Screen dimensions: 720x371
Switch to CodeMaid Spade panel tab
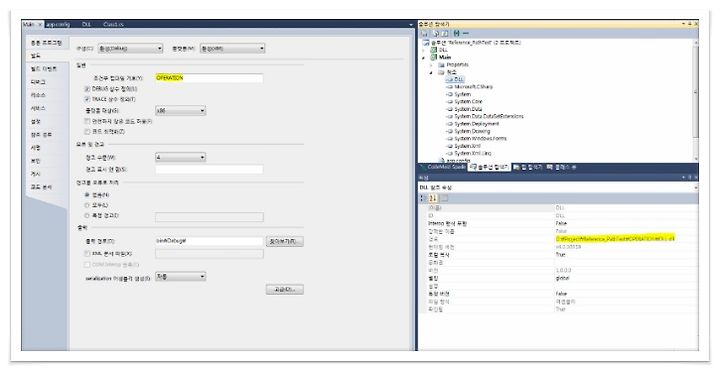pyautogui.click(x=442, y=168)
